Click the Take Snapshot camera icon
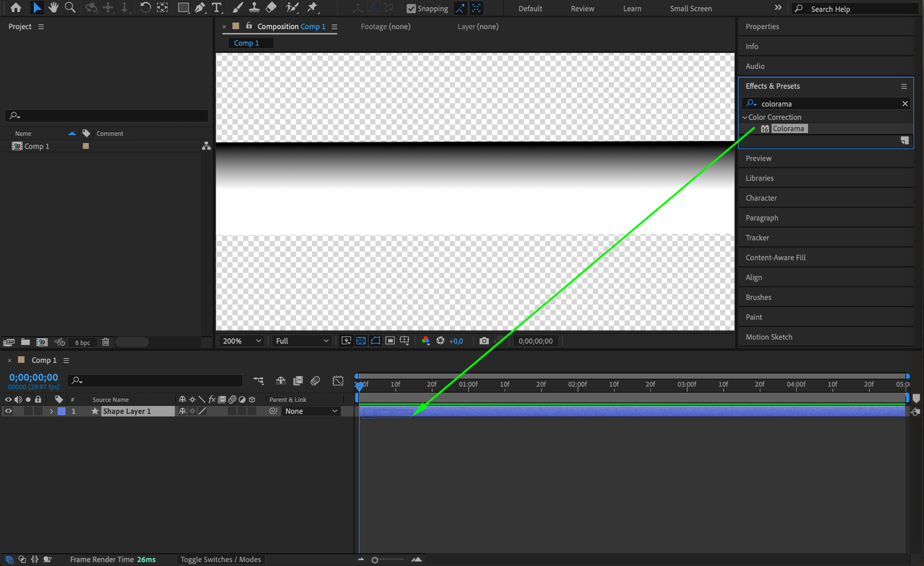 pos(484,341)
